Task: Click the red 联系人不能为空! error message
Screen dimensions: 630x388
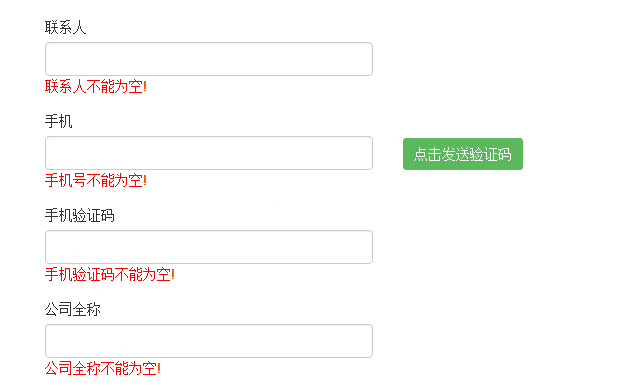Action: (96, 86)
